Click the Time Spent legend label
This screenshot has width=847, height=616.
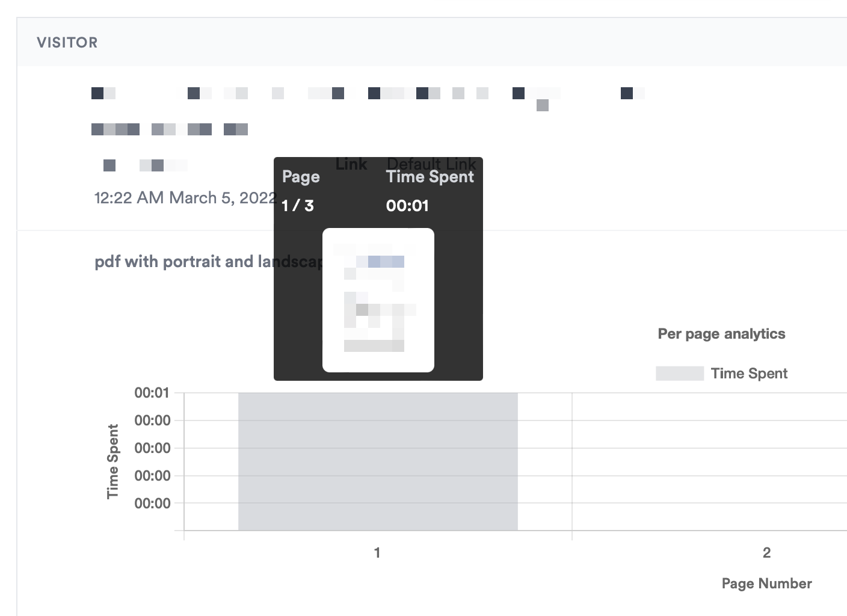tap(749, 373)
